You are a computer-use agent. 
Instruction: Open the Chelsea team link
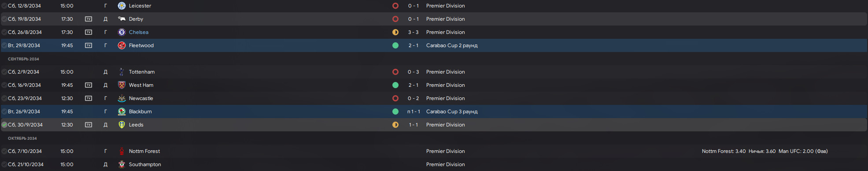(x=139, y=32)
